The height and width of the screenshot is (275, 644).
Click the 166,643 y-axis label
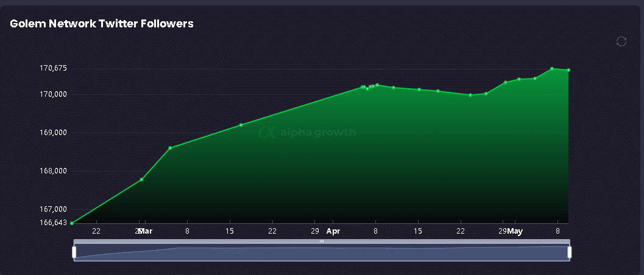click(x=53, y=223)
